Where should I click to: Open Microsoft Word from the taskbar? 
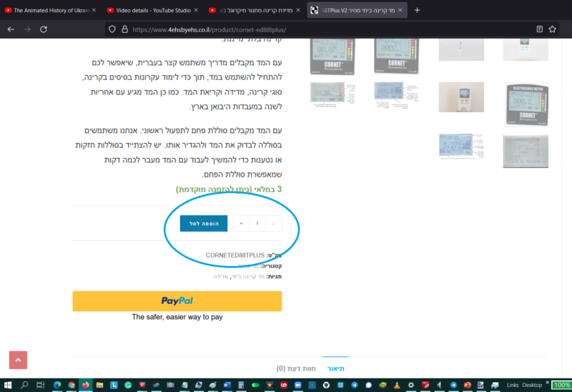(227, 385)
